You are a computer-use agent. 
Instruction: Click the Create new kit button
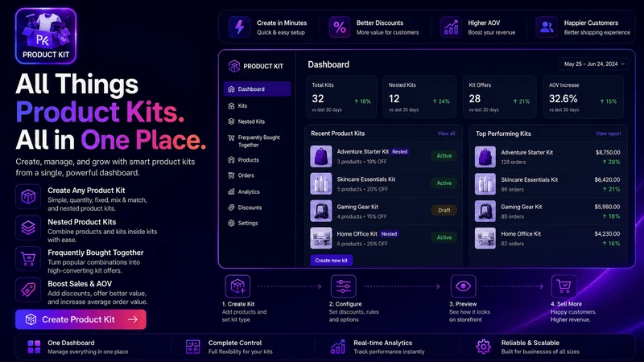tap(331, 260)
